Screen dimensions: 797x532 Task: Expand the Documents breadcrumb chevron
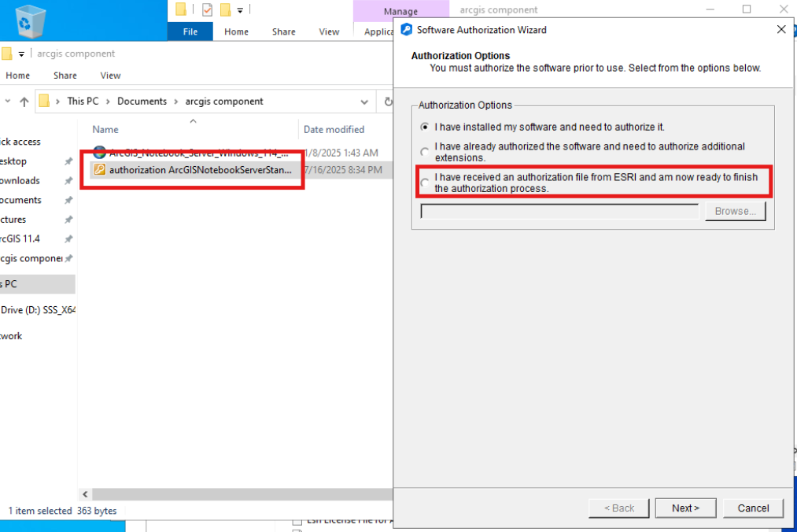click(176, 102)
